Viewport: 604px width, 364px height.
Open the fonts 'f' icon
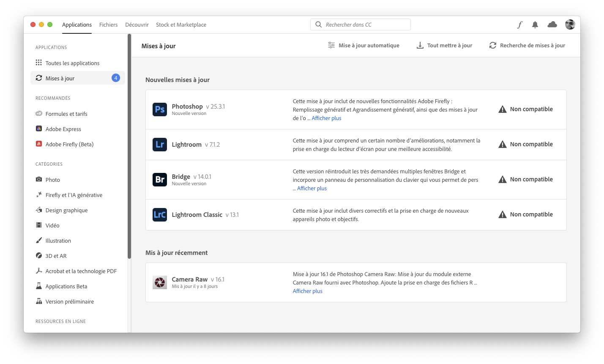pyautogui.click(x=519, y=25)
